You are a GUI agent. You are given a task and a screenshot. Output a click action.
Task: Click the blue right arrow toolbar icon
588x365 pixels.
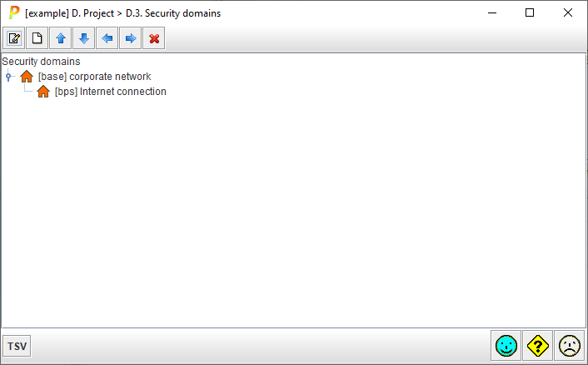coord(131,38)
